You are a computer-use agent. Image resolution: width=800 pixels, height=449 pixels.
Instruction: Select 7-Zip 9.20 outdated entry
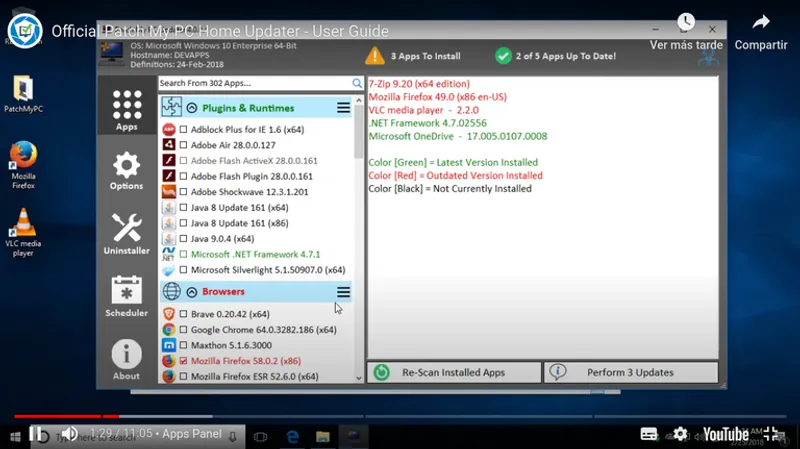pyautogui.click(x=419, y=84)
